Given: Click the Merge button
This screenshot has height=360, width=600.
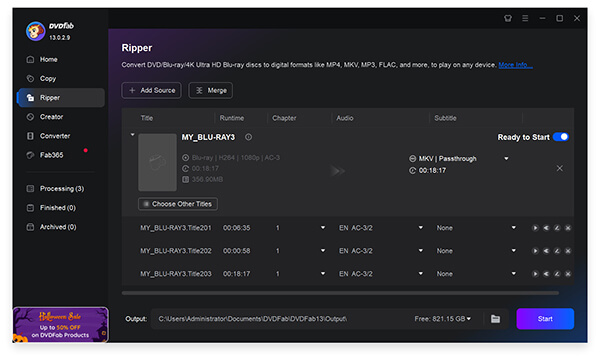Looking at the screenshot, I should coord(210,90).
